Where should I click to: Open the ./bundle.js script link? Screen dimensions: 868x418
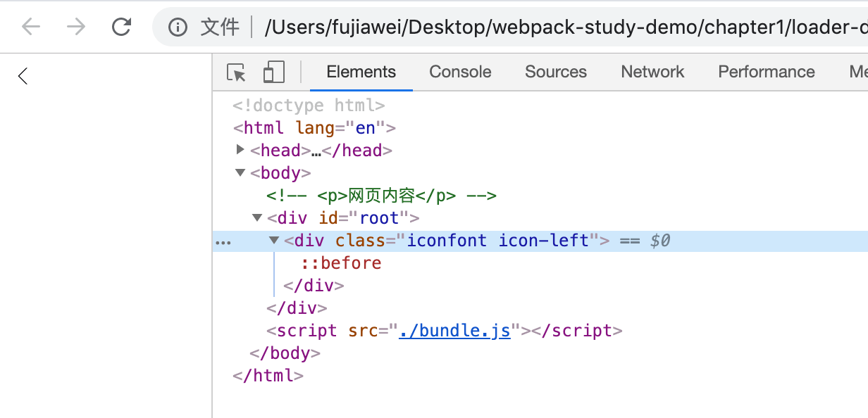454,331
